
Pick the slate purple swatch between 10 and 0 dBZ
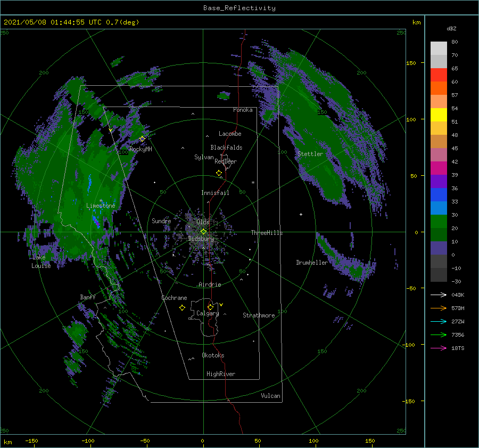[x=439, y=248]
